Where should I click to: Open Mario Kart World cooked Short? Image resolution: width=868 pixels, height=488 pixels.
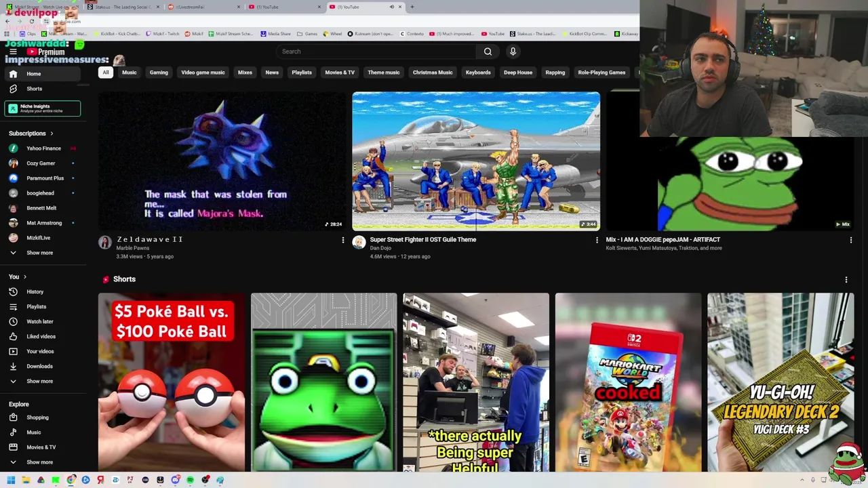point(628,382)
